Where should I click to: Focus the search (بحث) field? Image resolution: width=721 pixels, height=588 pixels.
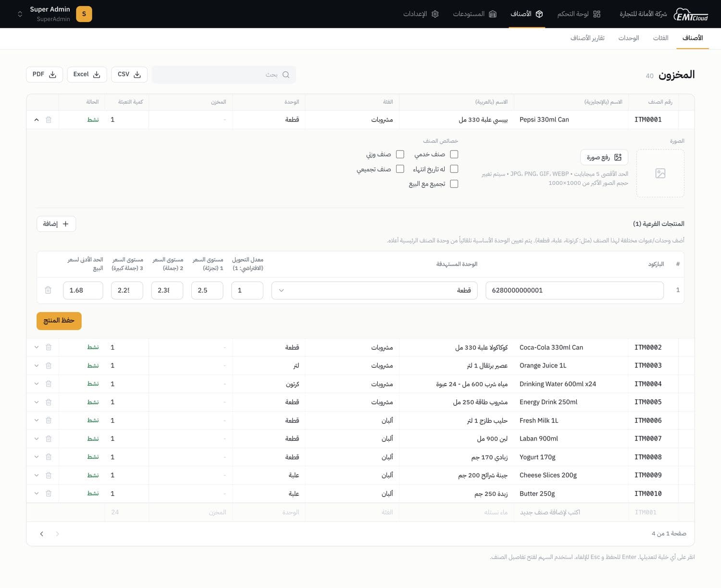point(224,75)
